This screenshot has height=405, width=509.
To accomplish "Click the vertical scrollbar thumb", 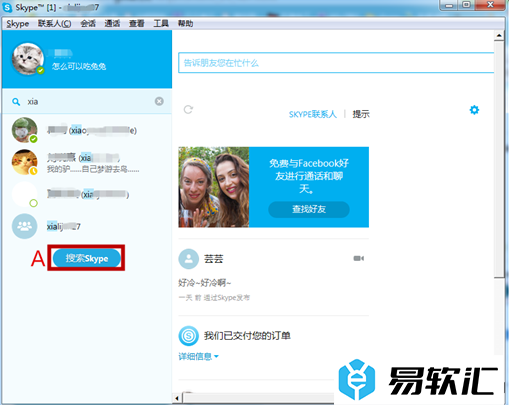I will (499, 159).
